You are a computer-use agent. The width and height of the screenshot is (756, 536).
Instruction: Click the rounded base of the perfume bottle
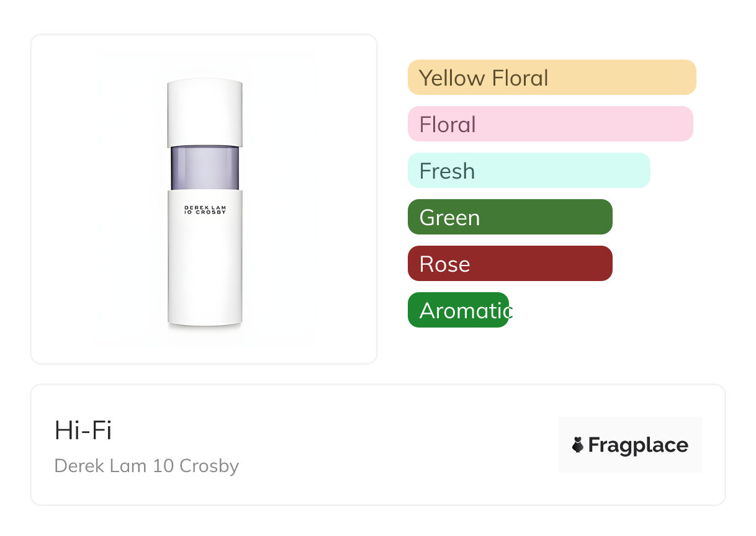205,320
